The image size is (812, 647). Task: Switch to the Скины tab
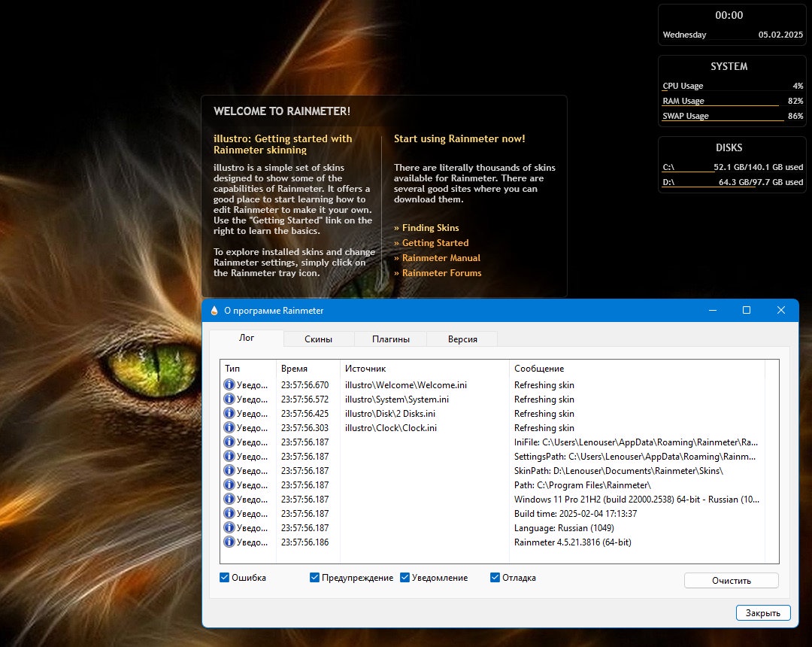pyautogui.click(x=319, y=339)
